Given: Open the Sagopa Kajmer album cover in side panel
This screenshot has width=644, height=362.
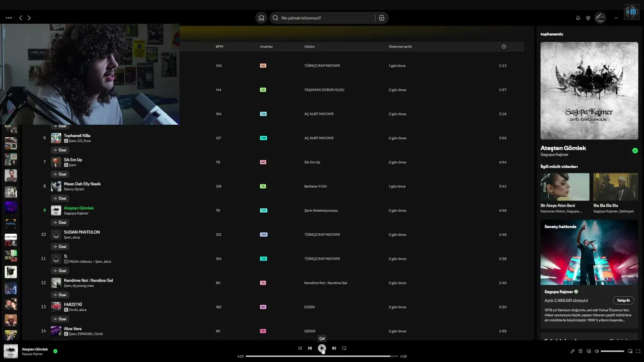Looking at the screenshot, I should pos(589,90).
